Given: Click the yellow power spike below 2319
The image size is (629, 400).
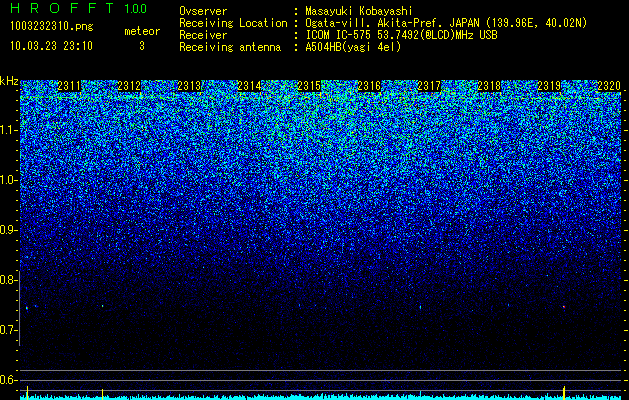Looking at the screenshot, I should click(x=564, y=392).
